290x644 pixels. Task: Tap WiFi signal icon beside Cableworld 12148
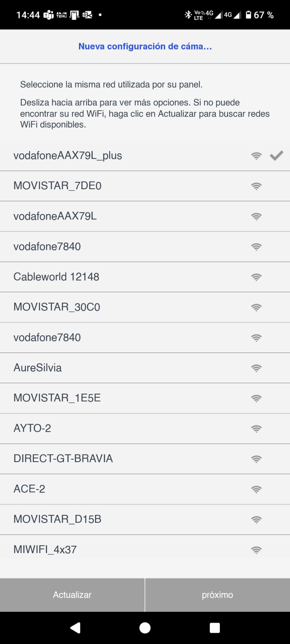click(256, 277)
